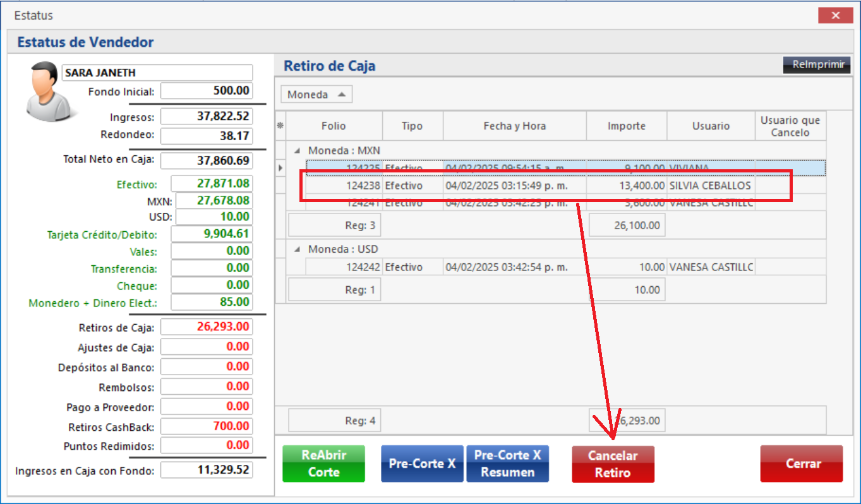Collapse the Moneda : MXN group
The width and height of the screenshot is (861, 504).
pos(297,151)
